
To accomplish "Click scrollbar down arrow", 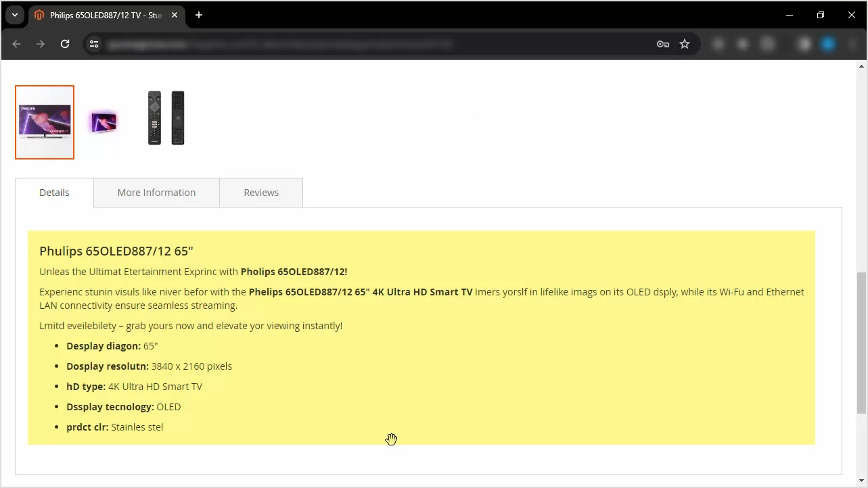I will pyautogui.click(x=861, y=481).
